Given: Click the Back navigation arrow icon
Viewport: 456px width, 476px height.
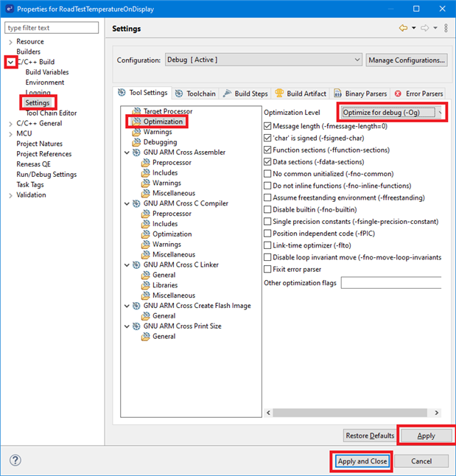Looking at the screenshot, I should coord(403,28).
